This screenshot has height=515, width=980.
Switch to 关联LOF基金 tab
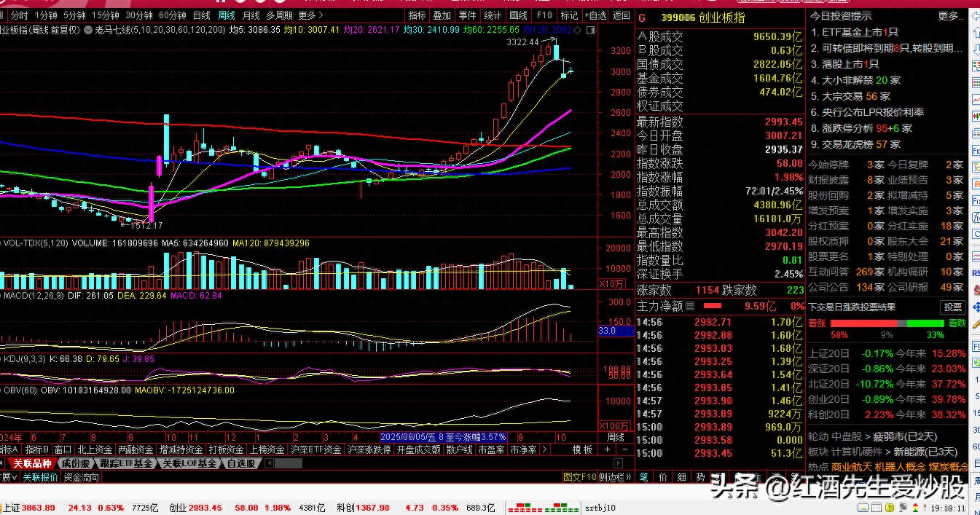pyautogui.click(x=189, y=463)
